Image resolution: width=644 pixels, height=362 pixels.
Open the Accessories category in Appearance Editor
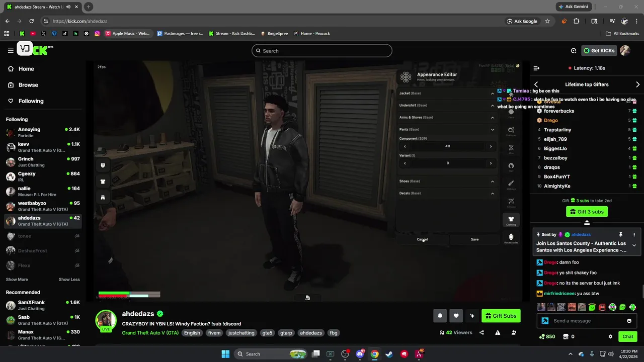click(511, 238)
